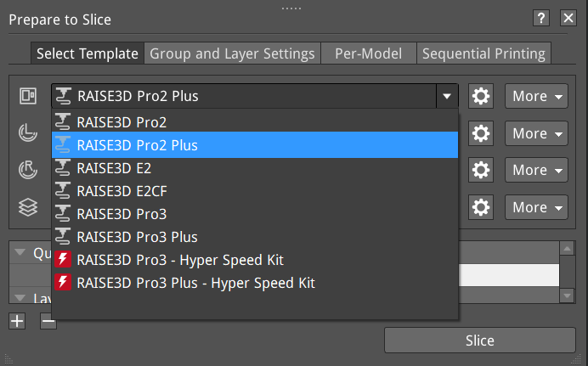Click the Slice button

(x=480, y=341)
